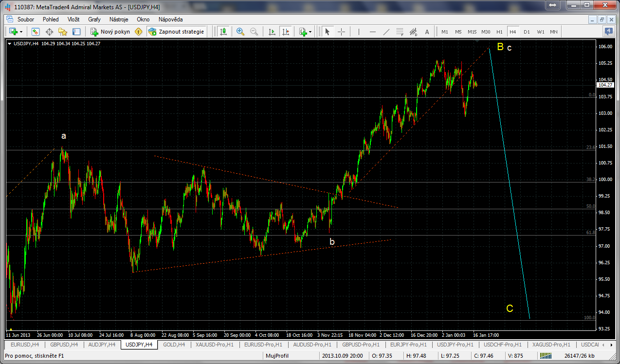This screenshot has height=364, width=620.
Task: Toggle chart shift from right edge
Action: tap(286, 32)
